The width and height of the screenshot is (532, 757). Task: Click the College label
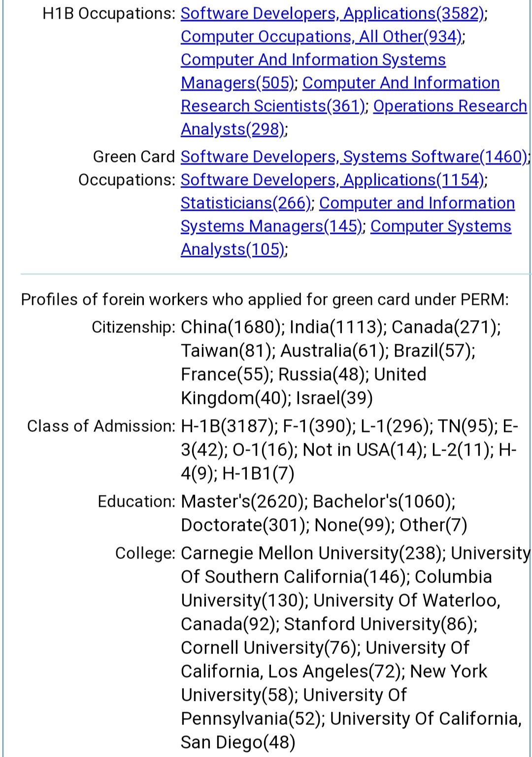145,553
